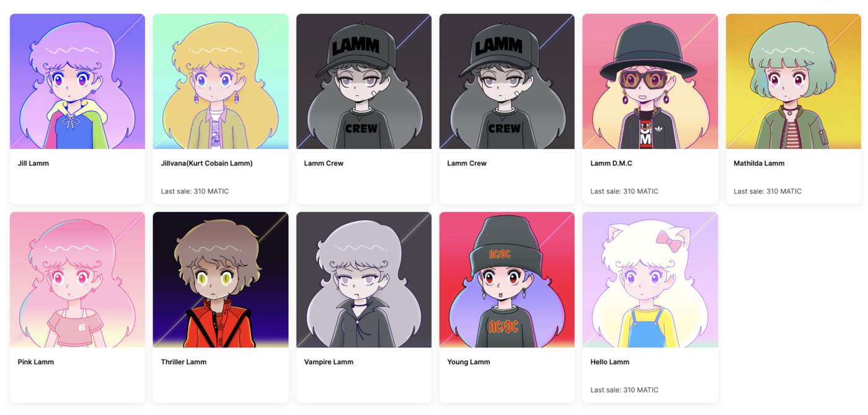Click the Thriller Lamm name label
868x415 pixels.
[x=184, y=362]
